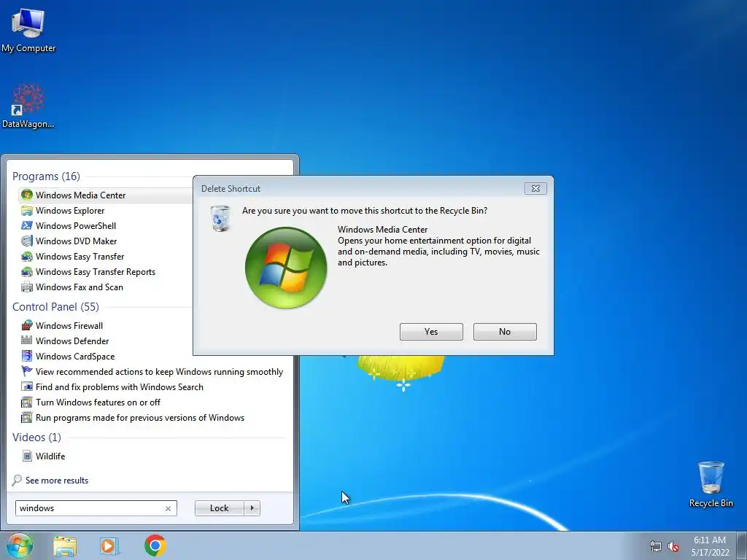The width and height of the screenshot is (747, 560).
Task: Click the Turn Windows features icon
Action: [27, 402]
